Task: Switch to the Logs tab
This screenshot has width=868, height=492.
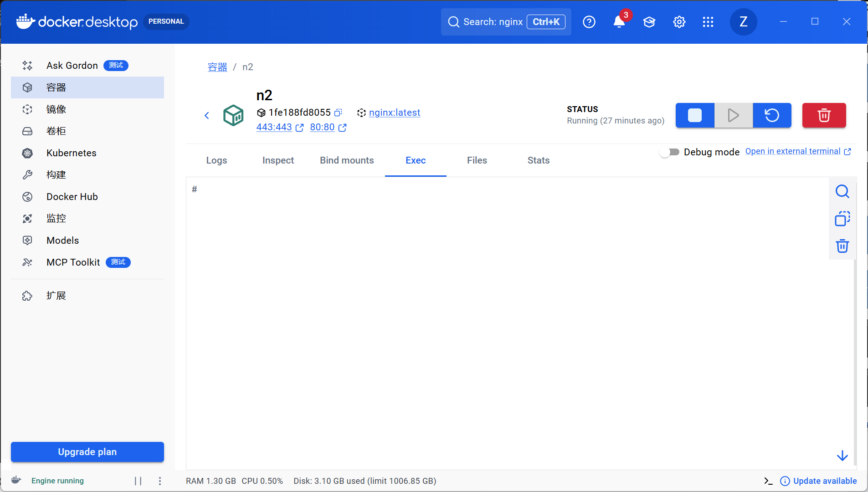Action: point(216,160)
